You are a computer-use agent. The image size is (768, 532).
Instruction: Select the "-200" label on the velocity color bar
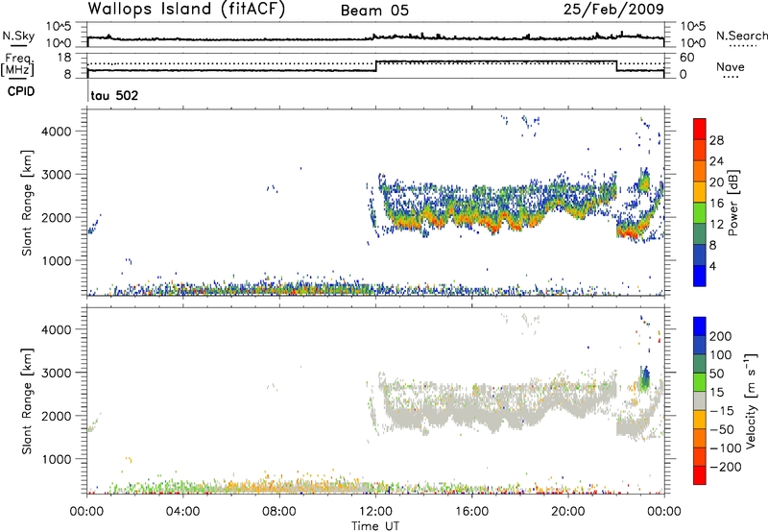coord(726,467)
